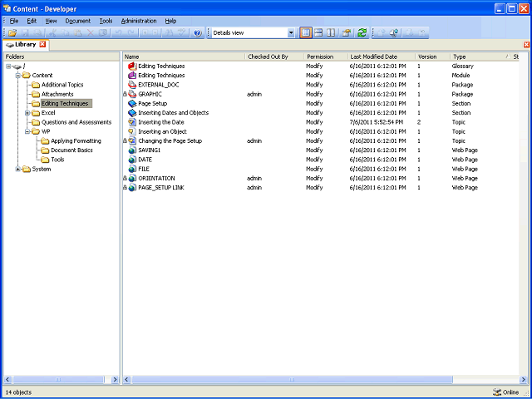Click the lock icon beside GRAPHIC
Image resolution: width=532 pixels, height=399 pixels.
[x=125, y=94]
